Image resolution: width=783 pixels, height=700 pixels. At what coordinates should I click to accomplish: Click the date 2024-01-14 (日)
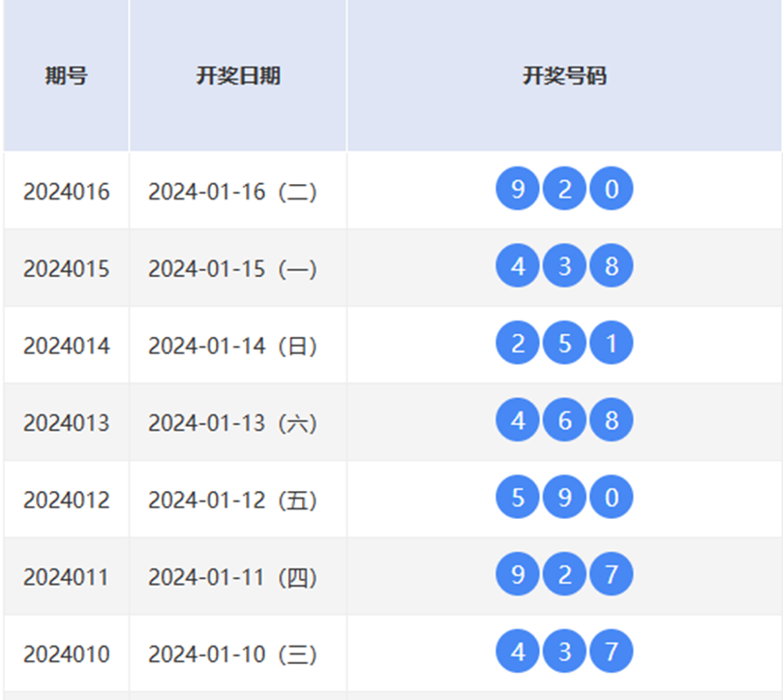[x=232, y=346]
